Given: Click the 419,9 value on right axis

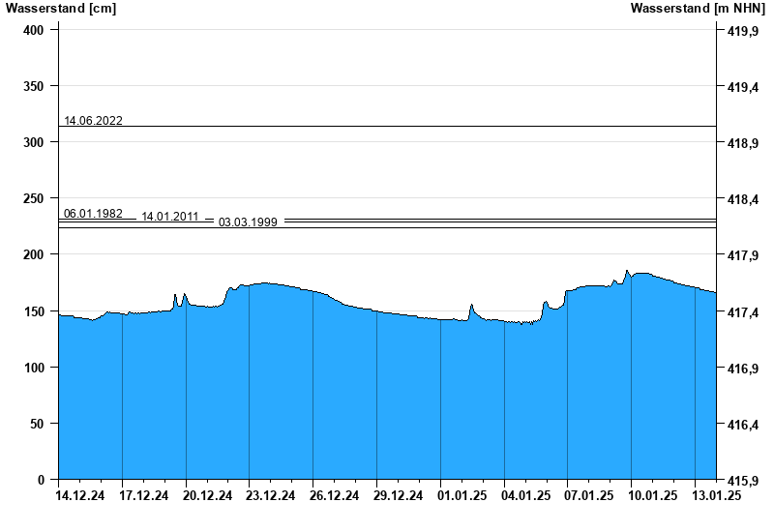Looking at the screenshot, I should point(740,32).
